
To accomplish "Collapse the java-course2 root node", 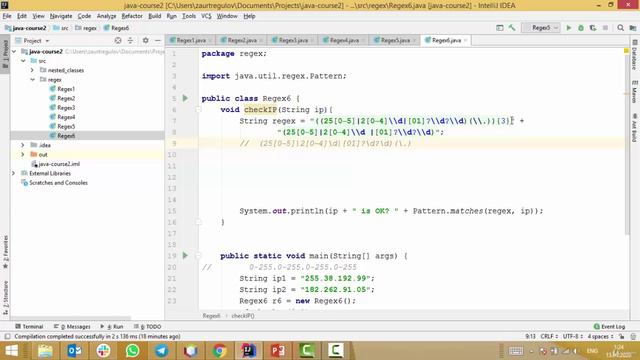I will [14, 51].
